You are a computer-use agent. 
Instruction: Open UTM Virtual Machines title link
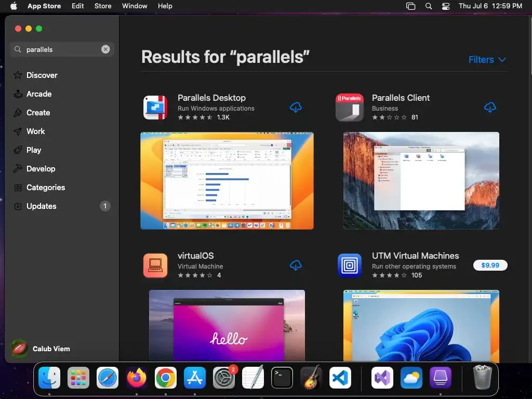pos(415,256)
